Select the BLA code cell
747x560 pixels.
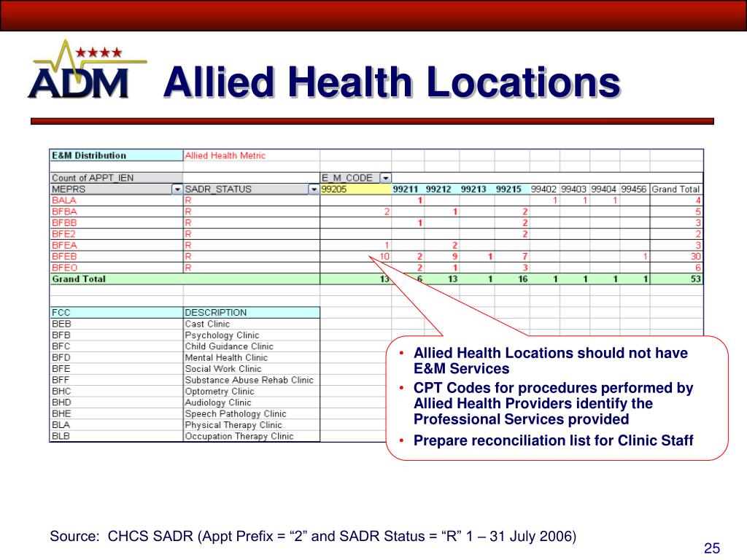116,425
